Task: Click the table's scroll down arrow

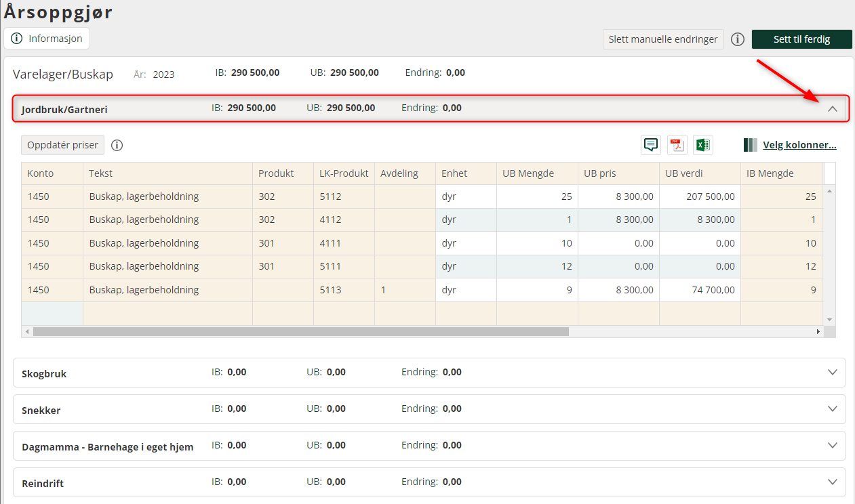Action: tap(830, 320)
